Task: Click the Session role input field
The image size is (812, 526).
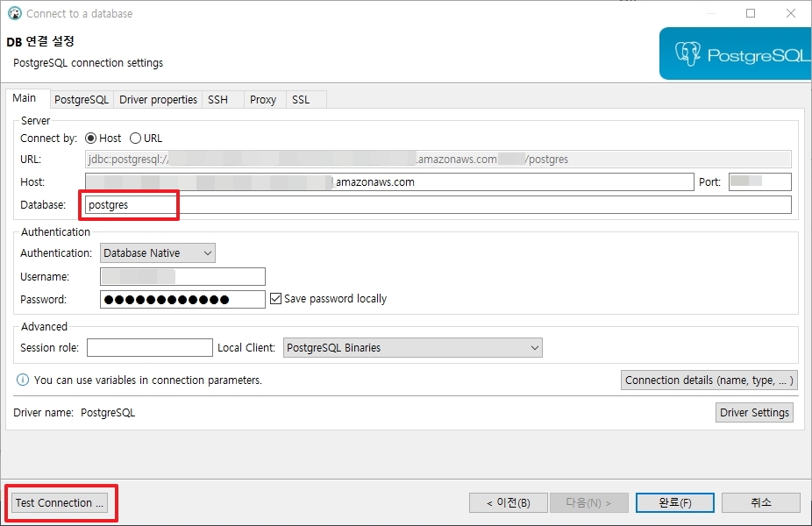Action: [x=150, y=348]
